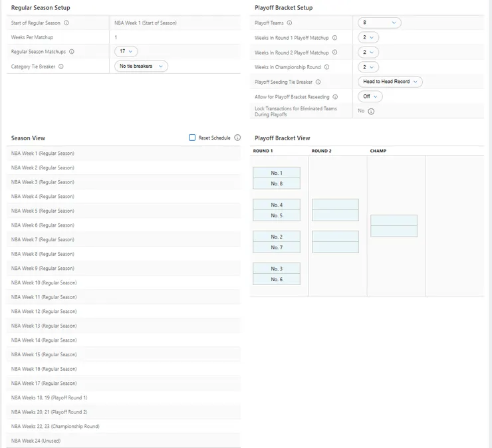Open Playoff Teams dropdown showing 8

(x=380, y=23)
